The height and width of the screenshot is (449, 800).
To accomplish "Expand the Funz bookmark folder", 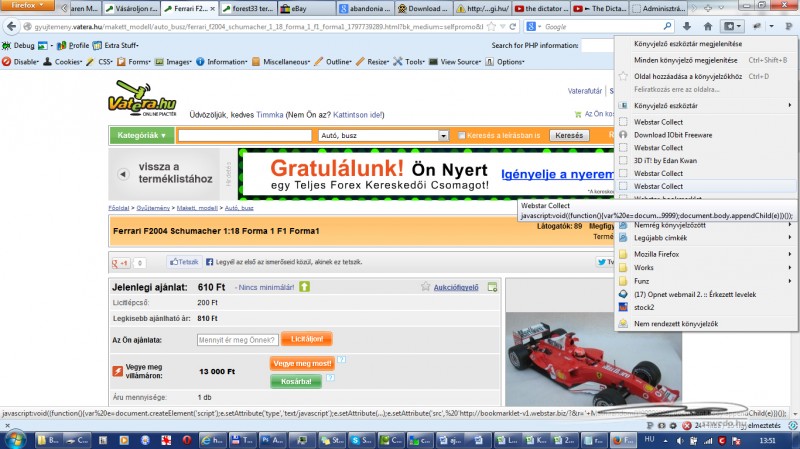I will [x=706, y=281].
